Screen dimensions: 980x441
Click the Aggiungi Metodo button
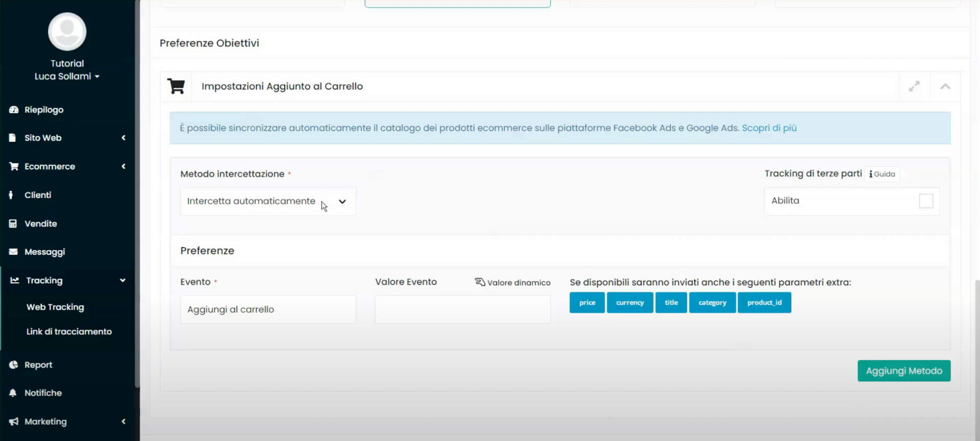(x=904, y=371)
